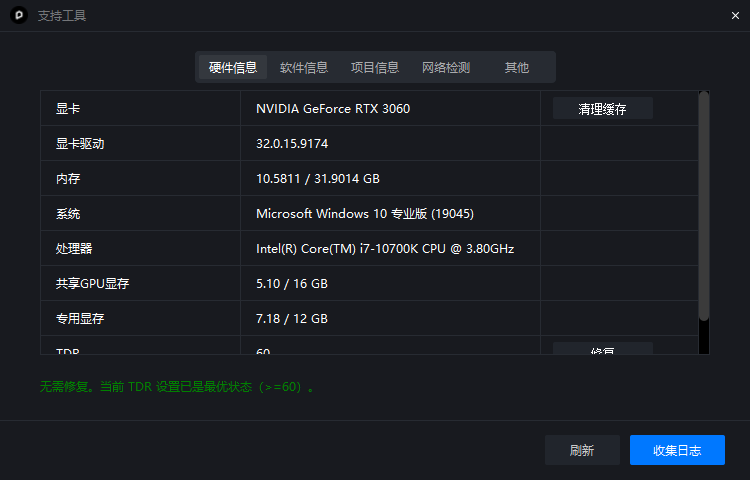
Task: Click the blue 收集日志 button
Action: point(677,450)
